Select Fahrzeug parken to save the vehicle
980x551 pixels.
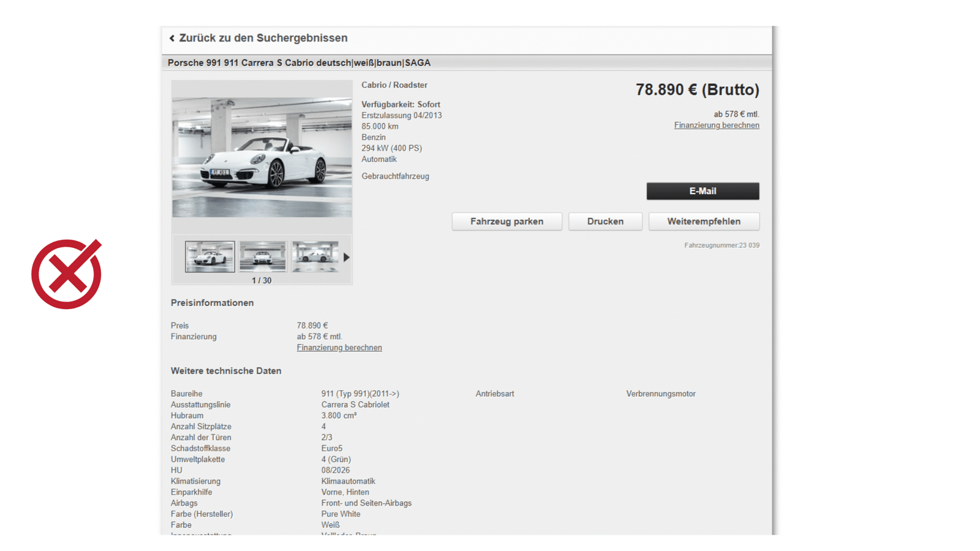tap(507, 221)
